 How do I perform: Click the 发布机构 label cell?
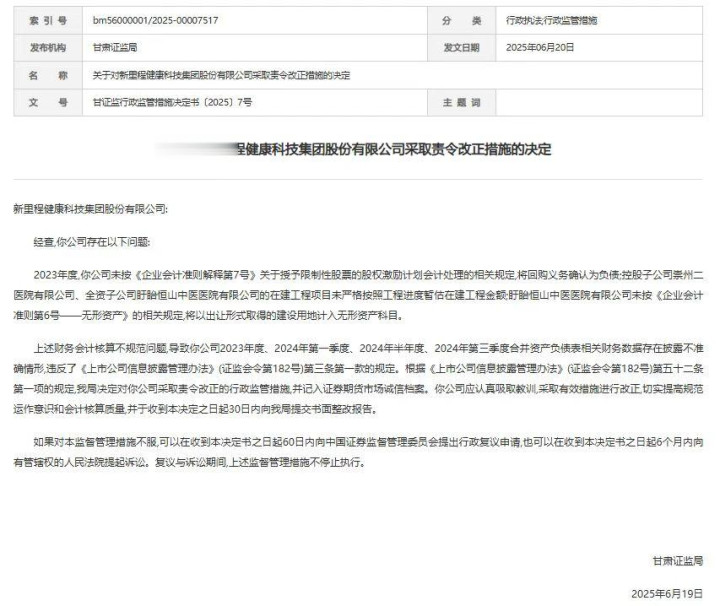point(48,48)
